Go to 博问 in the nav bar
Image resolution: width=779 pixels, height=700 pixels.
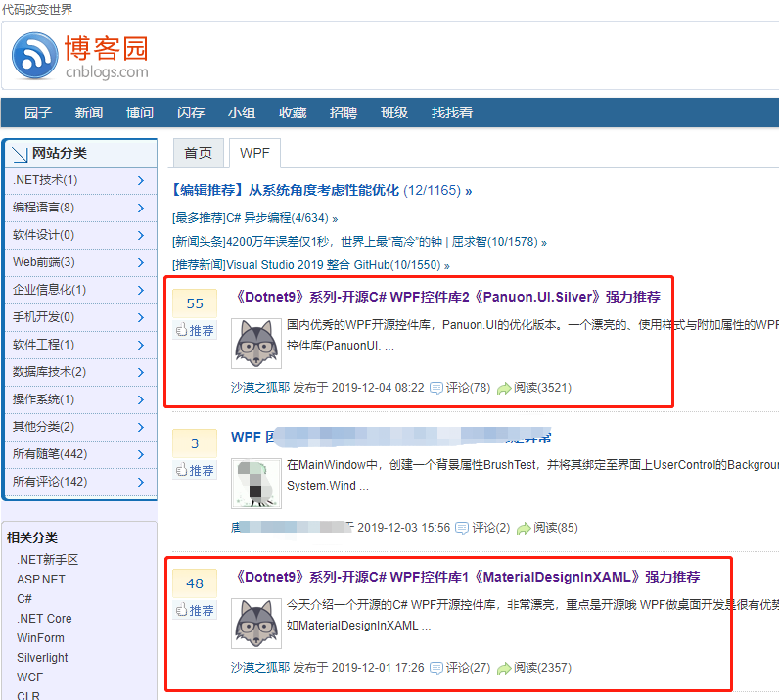140,113
